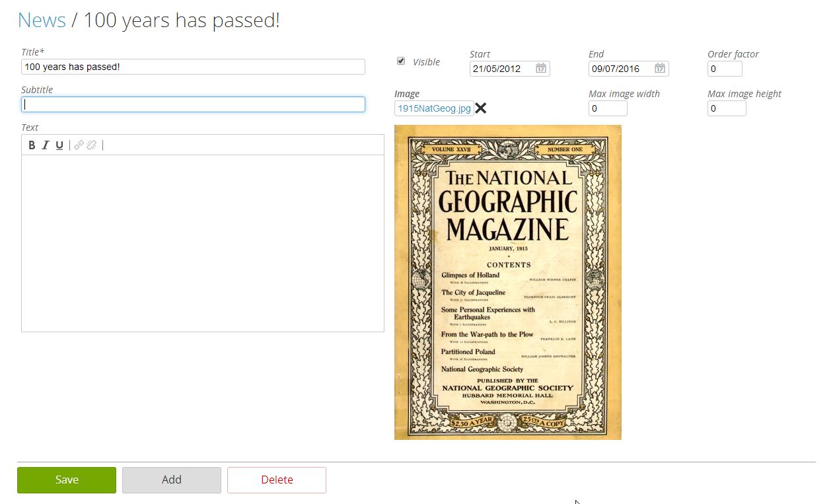Toggle underline formatting in Text editor

[59, 145]
